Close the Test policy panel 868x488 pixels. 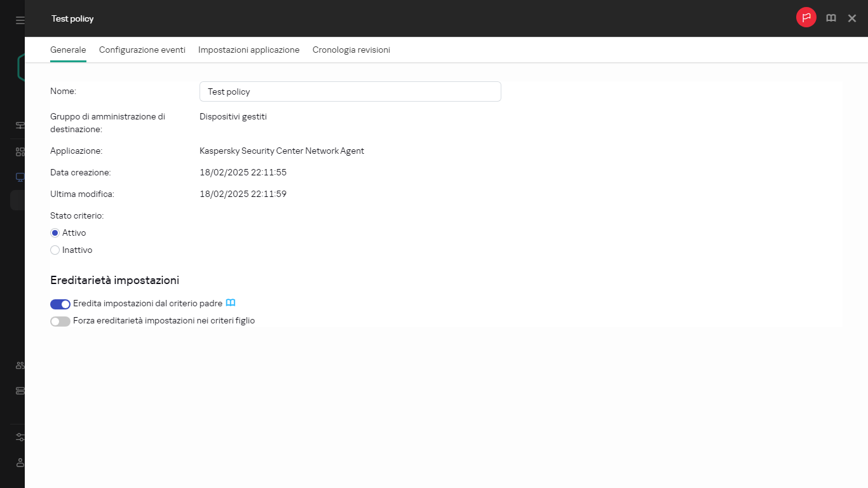852,18
